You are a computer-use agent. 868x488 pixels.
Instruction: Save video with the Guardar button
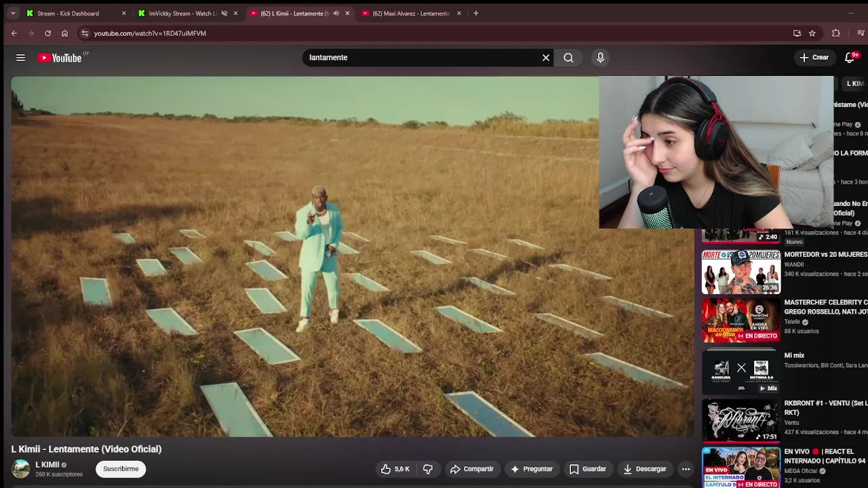click(587, 469)
